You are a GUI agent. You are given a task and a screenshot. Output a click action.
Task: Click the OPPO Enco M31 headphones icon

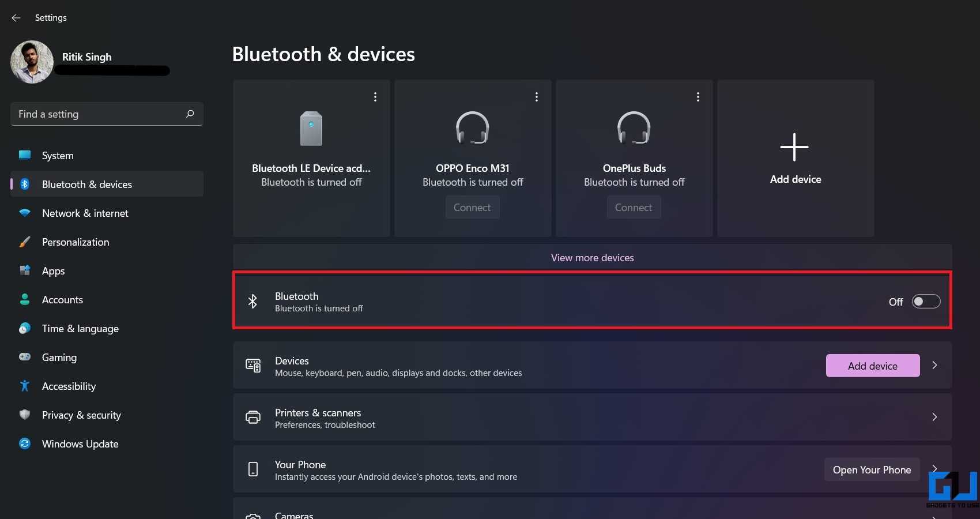(x=473, y=127)
